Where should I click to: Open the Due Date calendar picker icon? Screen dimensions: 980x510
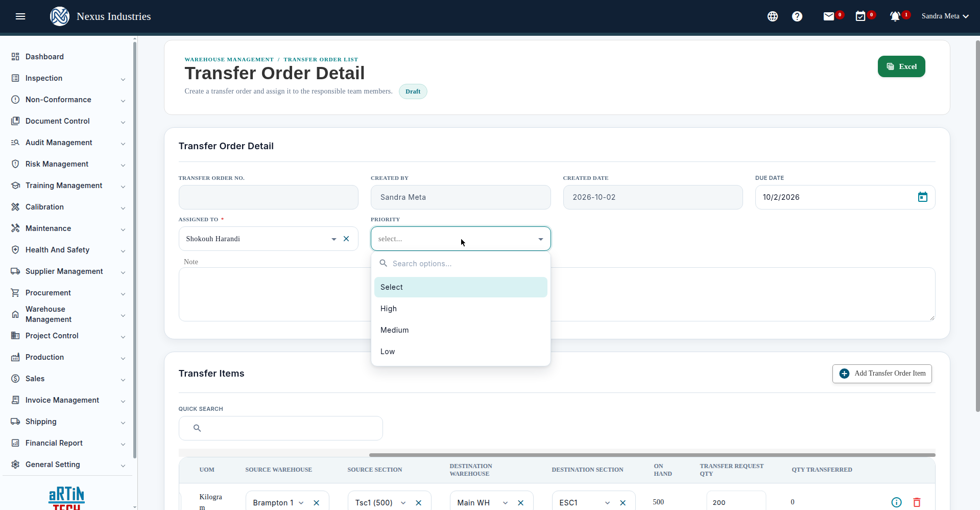pyautogui.click(x=923, y=197)
